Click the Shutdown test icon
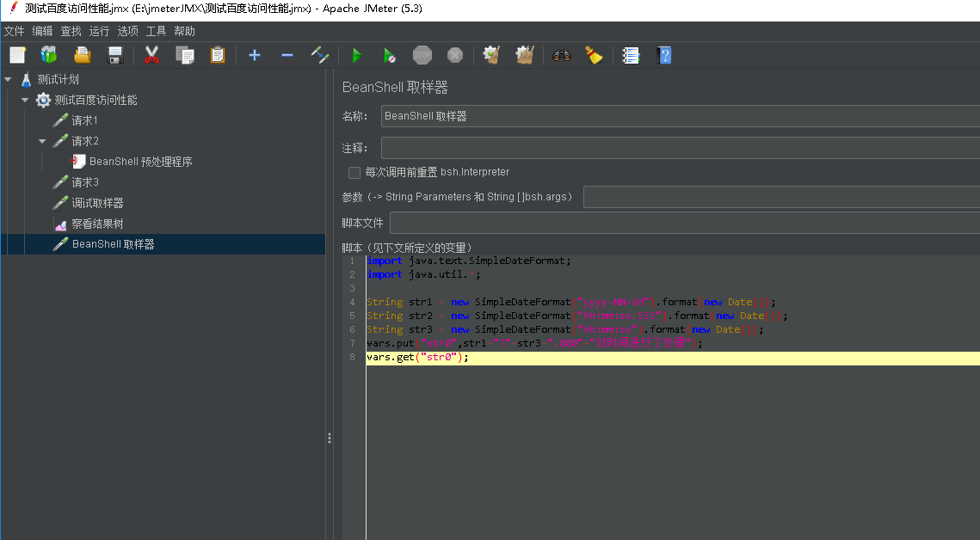 coord(455,56)
